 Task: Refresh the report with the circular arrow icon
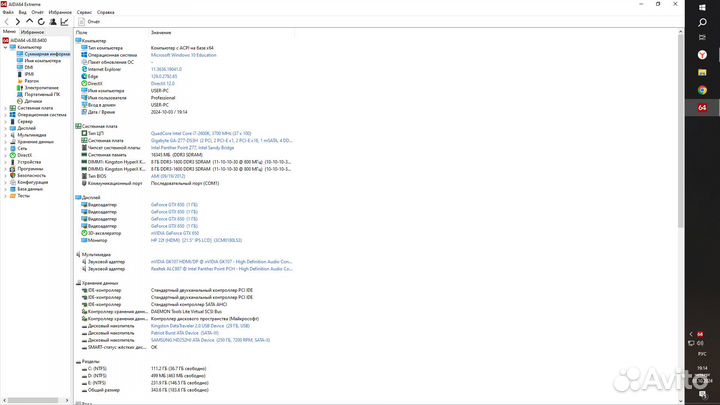click(x=41, y=22)
